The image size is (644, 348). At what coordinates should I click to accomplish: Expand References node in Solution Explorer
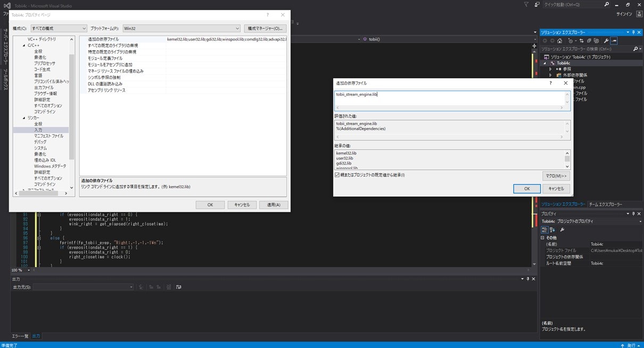[551, 69]
